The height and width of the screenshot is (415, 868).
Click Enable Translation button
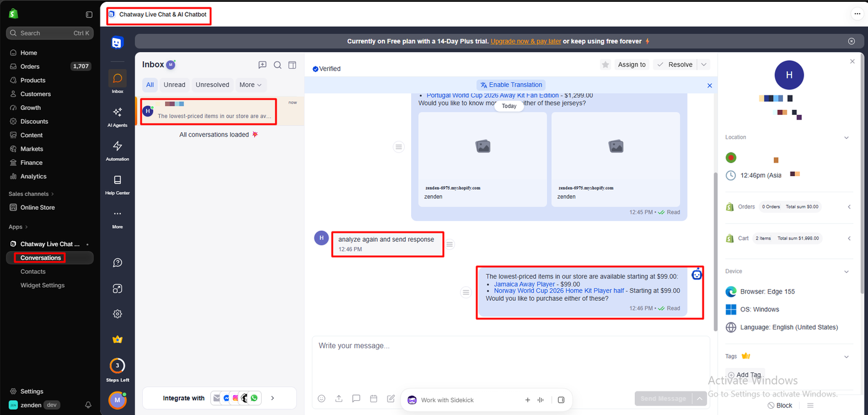511,85
